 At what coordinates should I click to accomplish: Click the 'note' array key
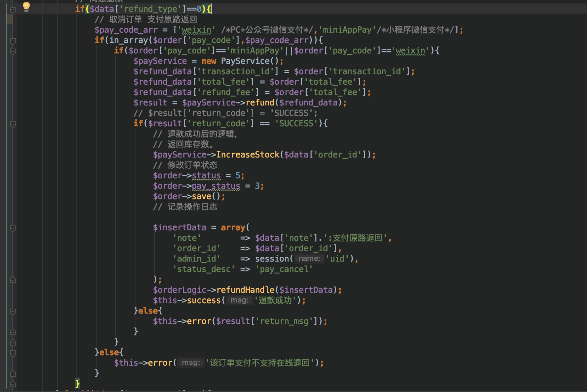coord(187,238)
